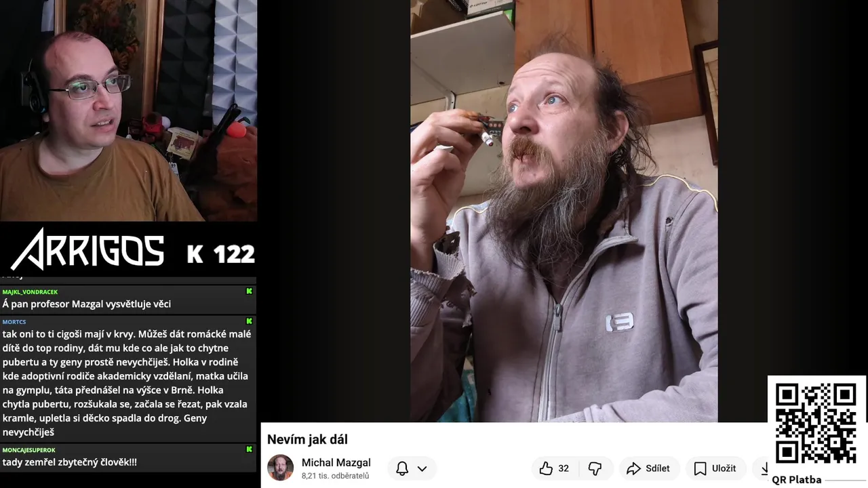
Task: Click the Sdílet share button
Action: click(648, 468)
